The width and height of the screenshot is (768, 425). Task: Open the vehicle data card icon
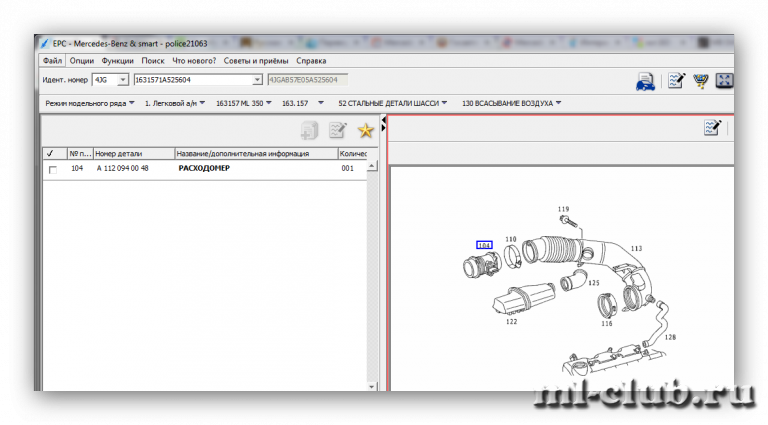point(646,81)
